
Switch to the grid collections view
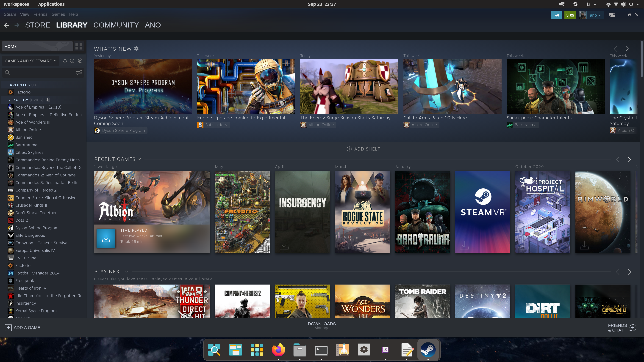point(79,46)
